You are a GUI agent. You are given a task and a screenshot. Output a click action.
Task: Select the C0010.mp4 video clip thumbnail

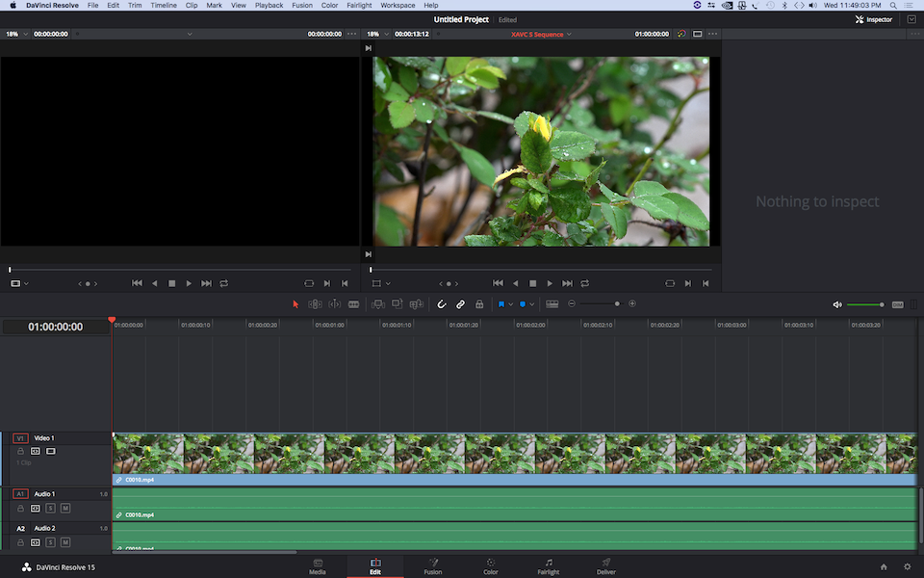pos(514,454)
